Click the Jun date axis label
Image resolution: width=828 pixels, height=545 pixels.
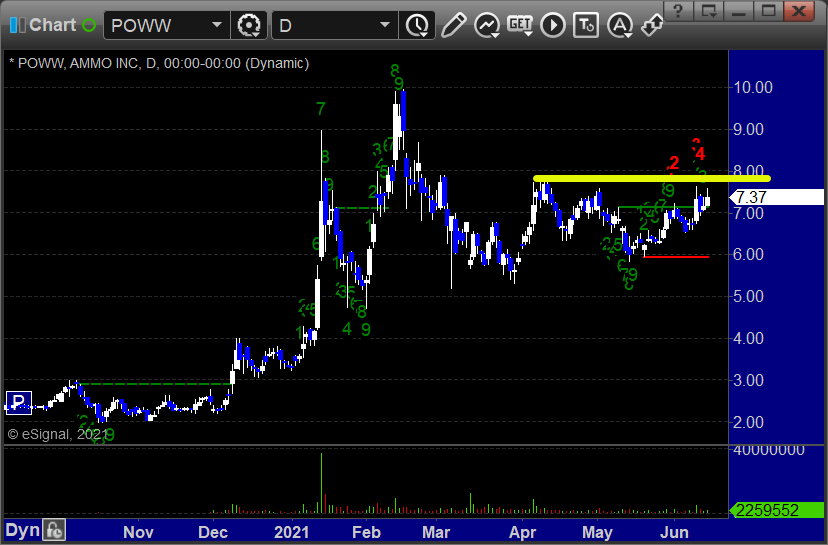[x=674, y=532]
